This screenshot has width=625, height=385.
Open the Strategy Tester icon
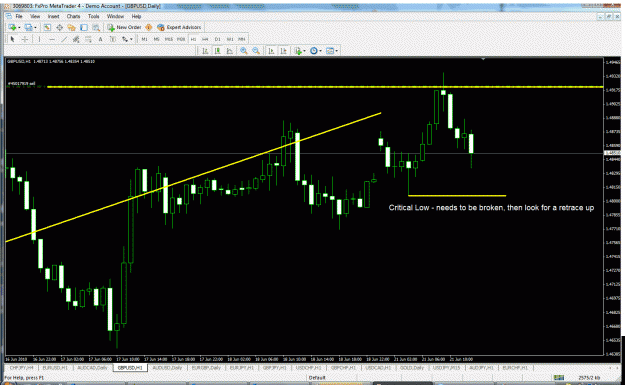click(96, 27)
